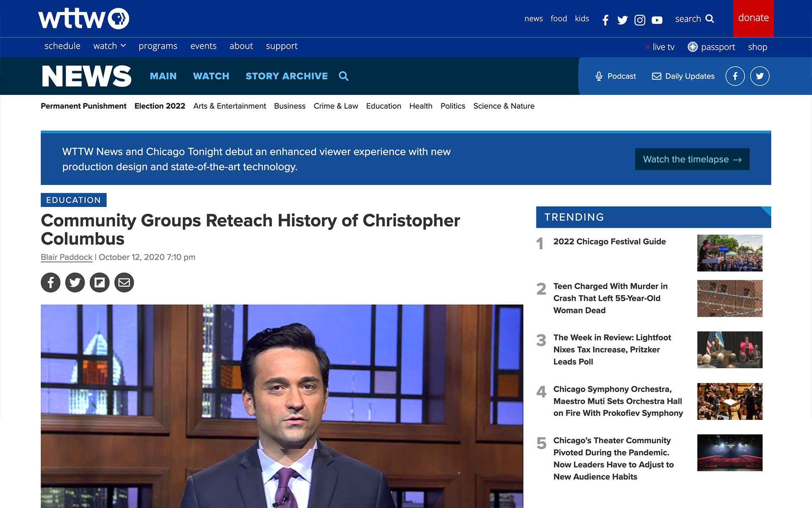Switch to the MAIN news tab
The height and width of the screenshot is (508, 812).
pos(163,76)
